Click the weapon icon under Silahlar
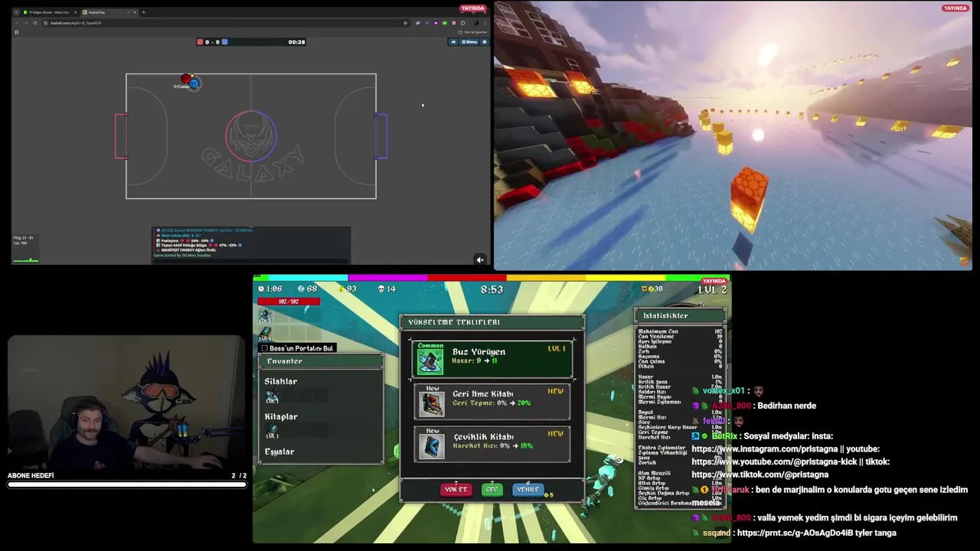This screenshot has height=551, width=980. pos(272,396)
